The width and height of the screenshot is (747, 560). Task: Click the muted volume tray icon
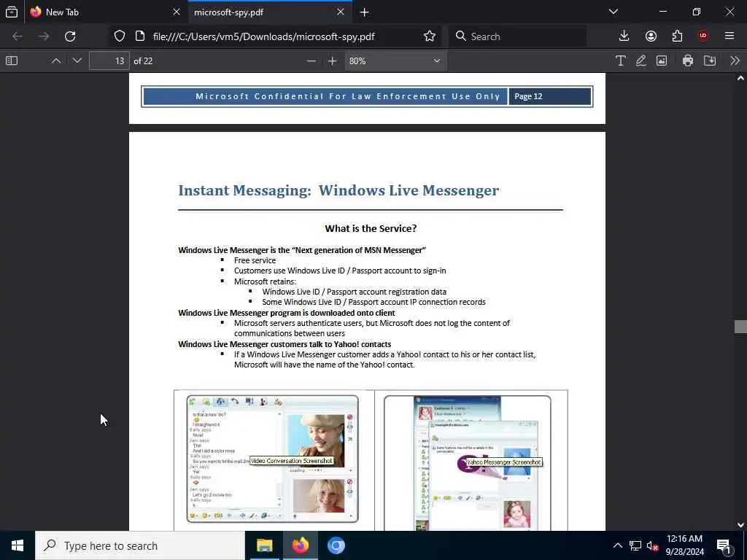pyautogui.click(x=652, y=545)
